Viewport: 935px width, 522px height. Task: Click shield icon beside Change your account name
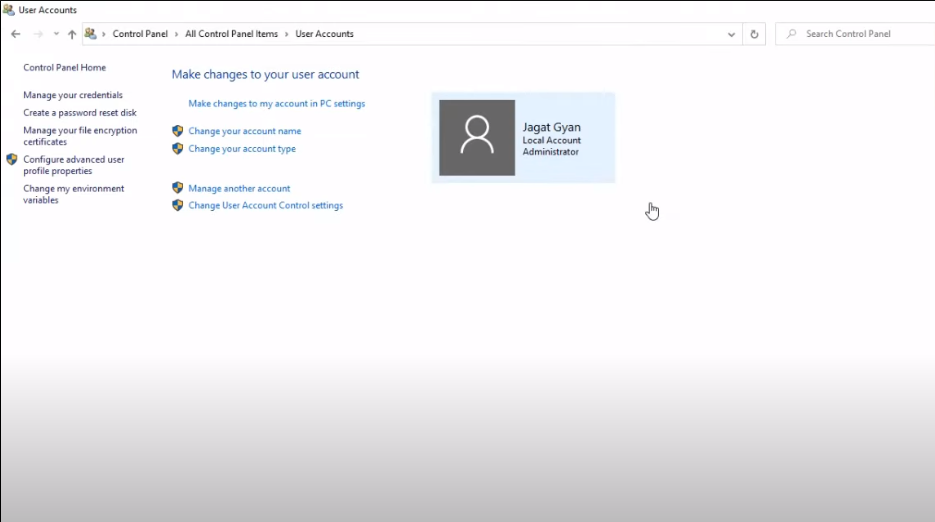tap(177, 131)
